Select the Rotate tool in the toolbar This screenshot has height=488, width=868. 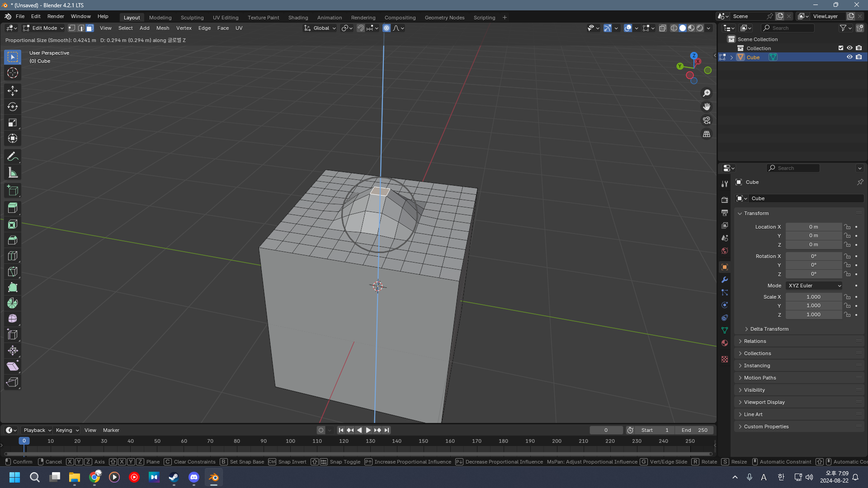click(13, 107)
